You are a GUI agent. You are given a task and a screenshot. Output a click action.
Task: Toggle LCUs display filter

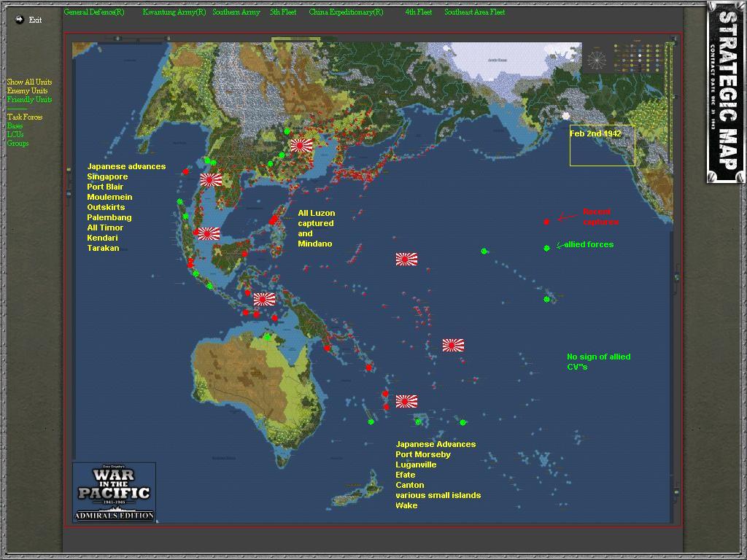pyautogui.click(x=15, y=134)
